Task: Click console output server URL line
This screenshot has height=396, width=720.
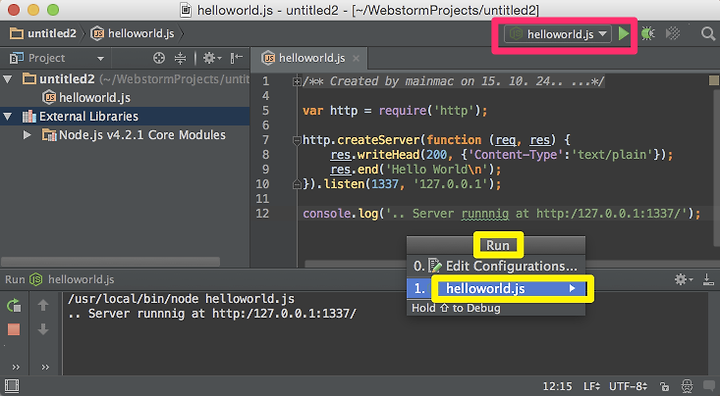Action: pyautogui.click(x=212, y=314)
